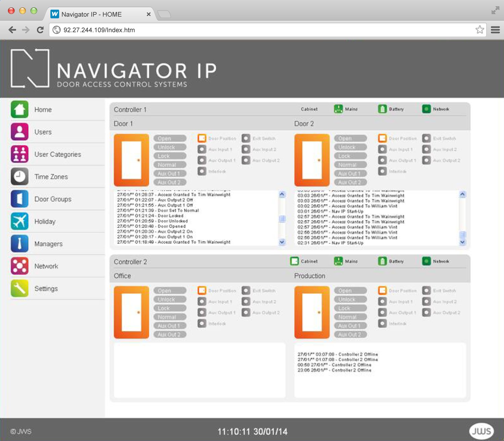504x441 pixels.
Task: Click Office Door Position indicator icon
Action: (x=202, y=290)
